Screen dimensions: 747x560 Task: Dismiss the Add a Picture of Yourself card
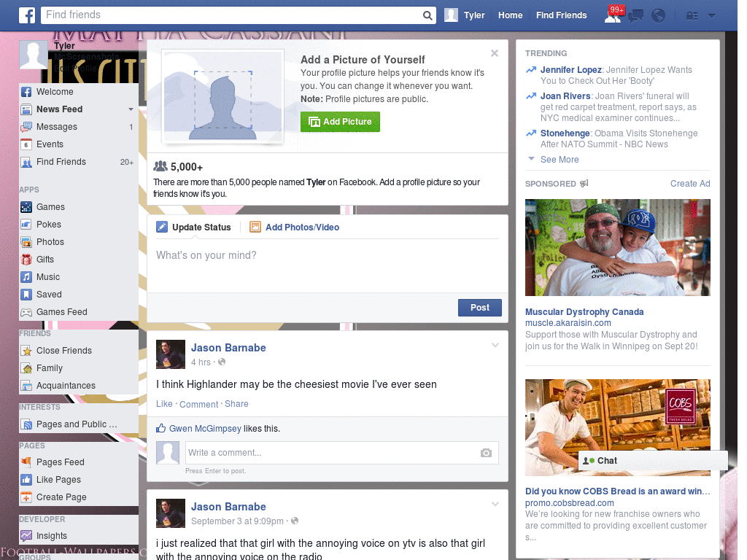pos(495,53)
